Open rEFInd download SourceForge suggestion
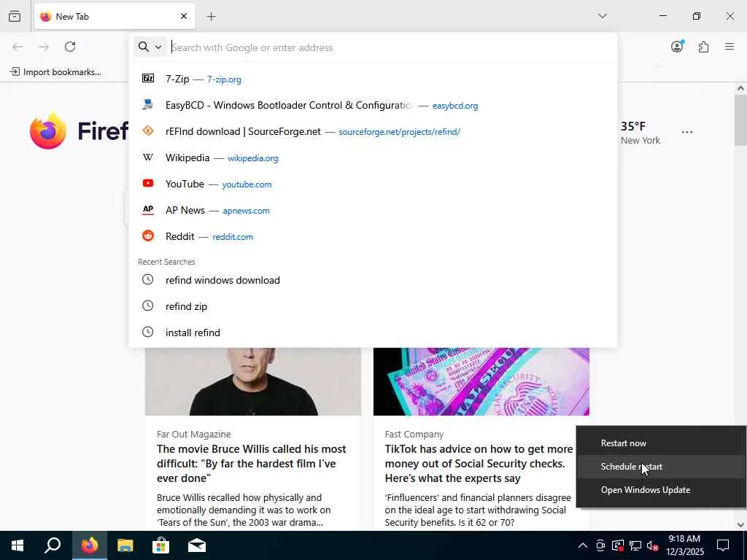 point(373,131)
